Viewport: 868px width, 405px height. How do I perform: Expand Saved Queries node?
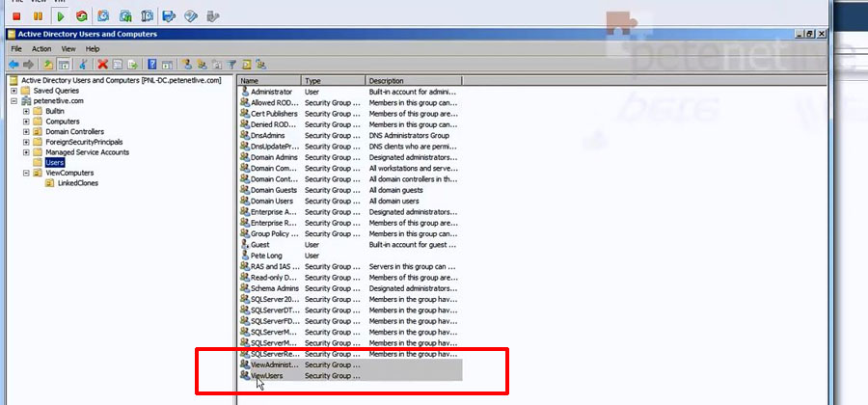[14, 91]
